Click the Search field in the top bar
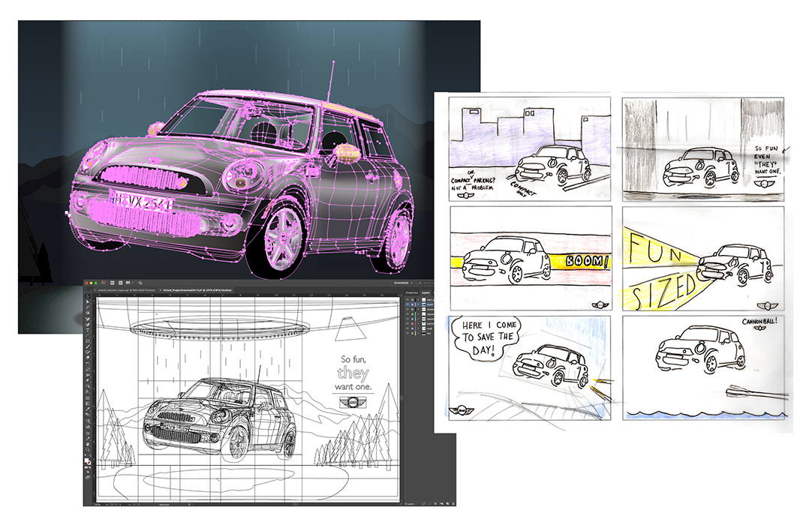 (x=426, y=283)
